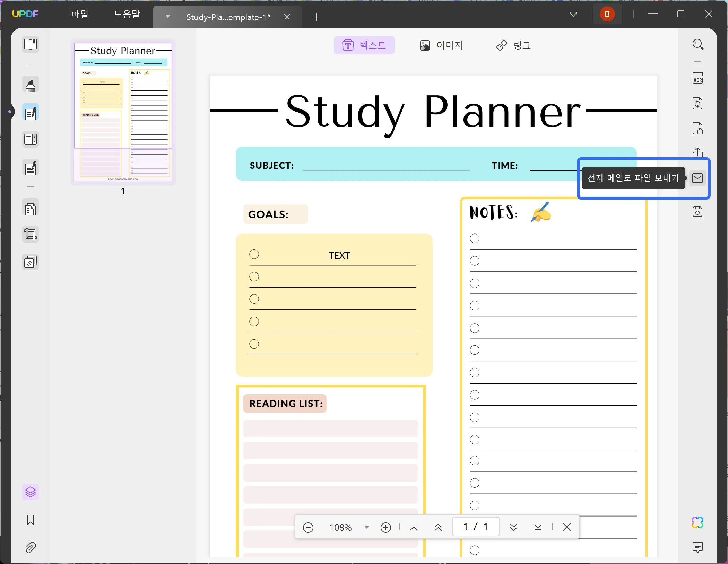Jump to last page arrow
728x564 pixels.
[538, 527]
